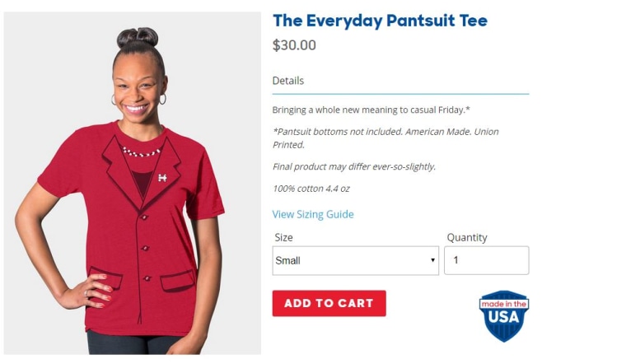Click the Quantity field label
This screenshot has width=626, height=364.
coord(467,237)
